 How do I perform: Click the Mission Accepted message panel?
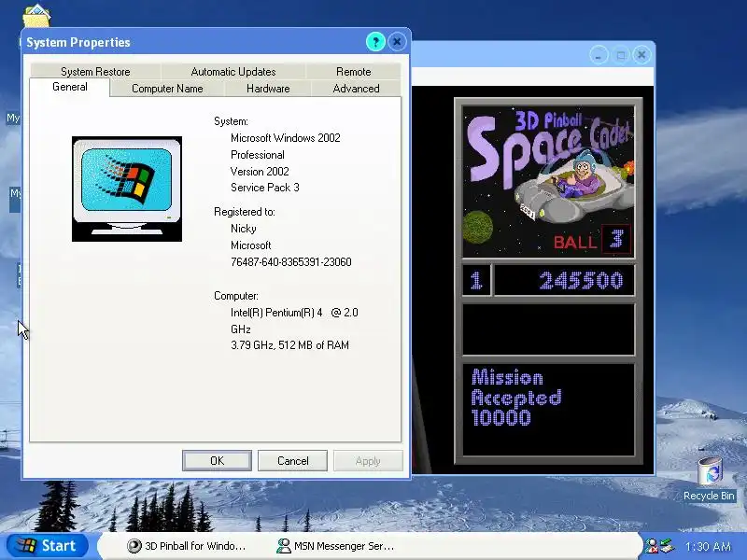[x=548, y=411]
